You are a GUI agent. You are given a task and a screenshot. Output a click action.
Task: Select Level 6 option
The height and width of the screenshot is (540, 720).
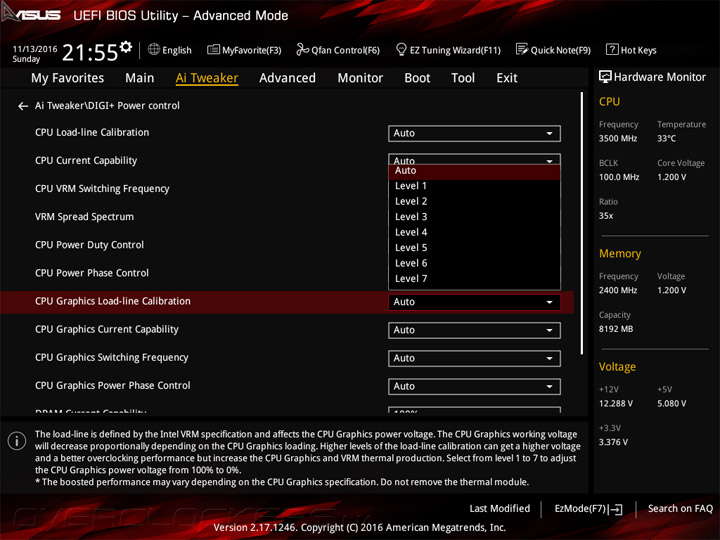click(474, 263)
